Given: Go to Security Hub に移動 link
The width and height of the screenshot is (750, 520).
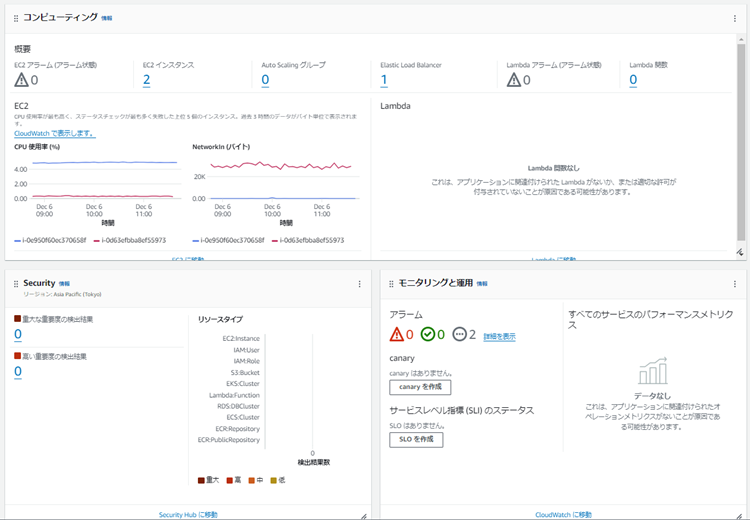Looking at the screenshot, I should click(x=188, y=514).
